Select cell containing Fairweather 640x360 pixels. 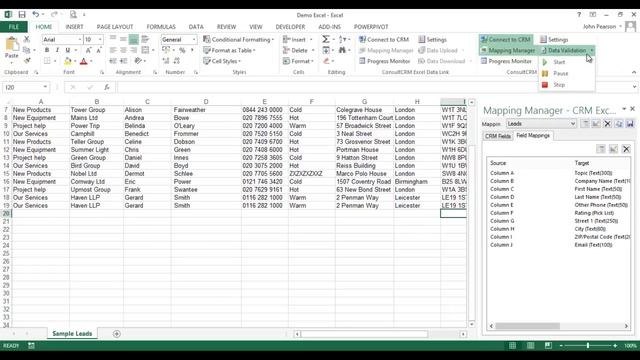(206, 110)
